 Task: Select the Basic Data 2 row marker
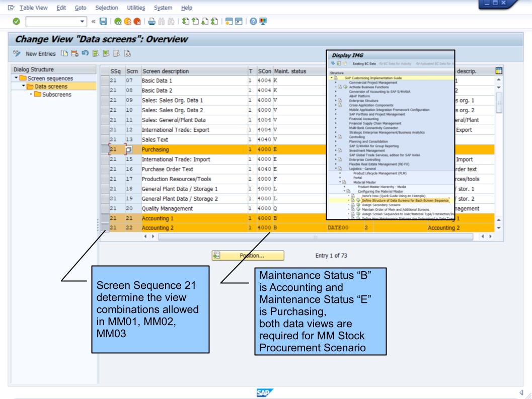(x=105, y=91)
